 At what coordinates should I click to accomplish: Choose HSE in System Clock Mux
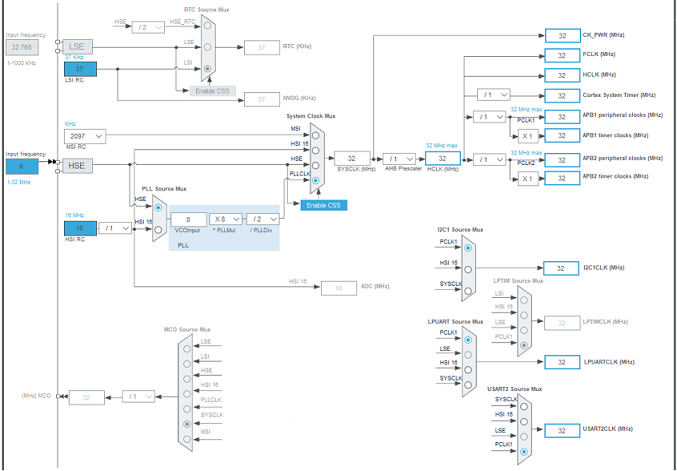[316, 165]
